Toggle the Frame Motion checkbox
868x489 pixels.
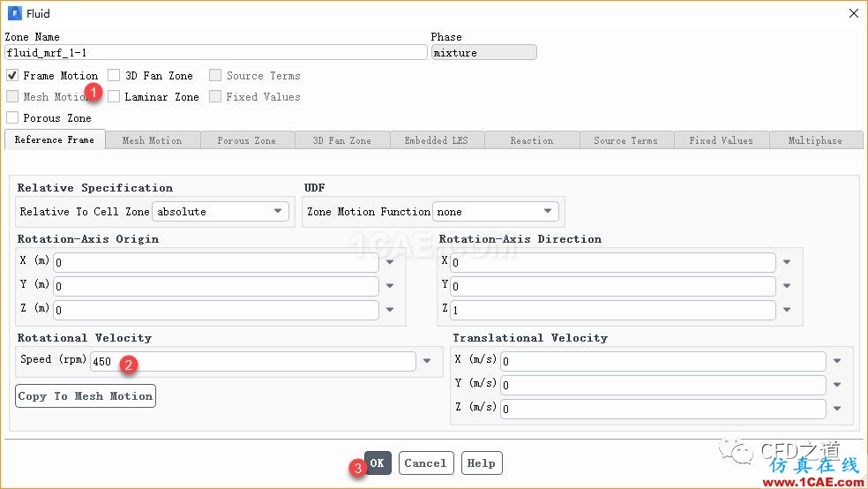pos(12,75)
